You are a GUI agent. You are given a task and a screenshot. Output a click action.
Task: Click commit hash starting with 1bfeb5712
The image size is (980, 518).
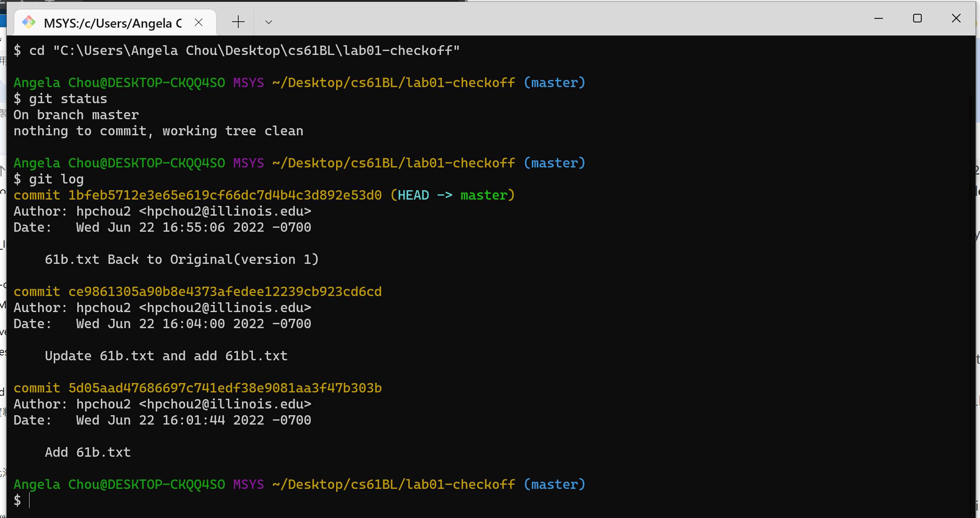coord(224,195)
